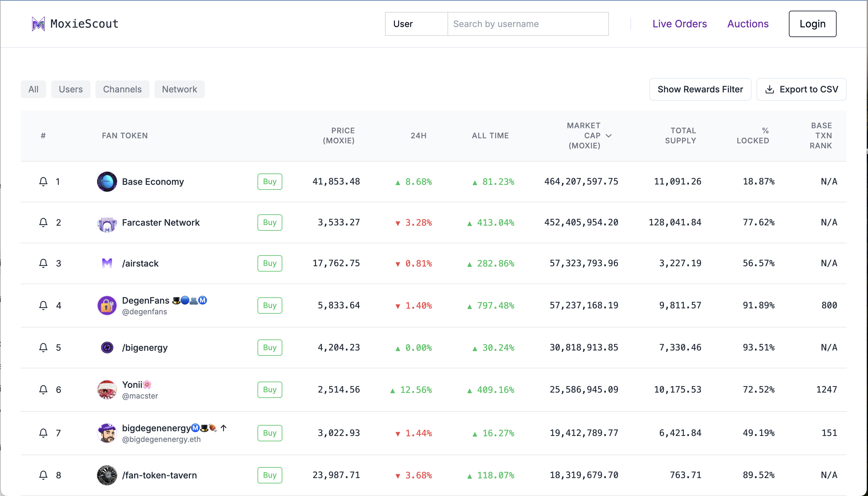Open /bigenergy channel name
868x496 pixels.
coord(145,347)
